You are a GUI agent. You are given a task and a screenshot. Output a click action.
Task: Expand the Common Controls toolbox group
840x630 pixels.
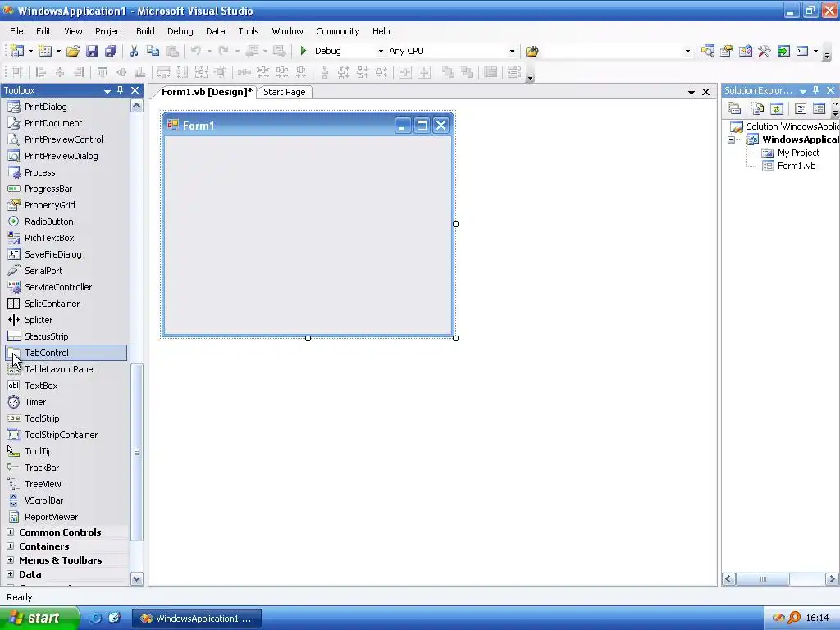coord(10,532)
